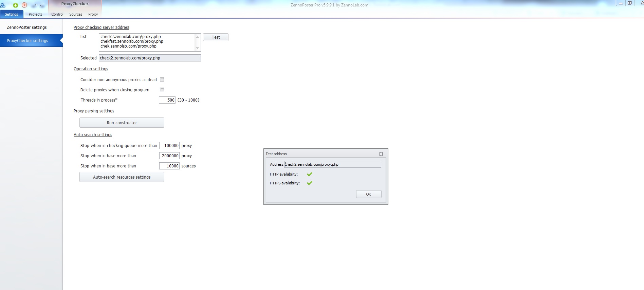Select ProxyChecker settings in the sidebar
Screen dimensions: 644x290
(x=31, y=40)
